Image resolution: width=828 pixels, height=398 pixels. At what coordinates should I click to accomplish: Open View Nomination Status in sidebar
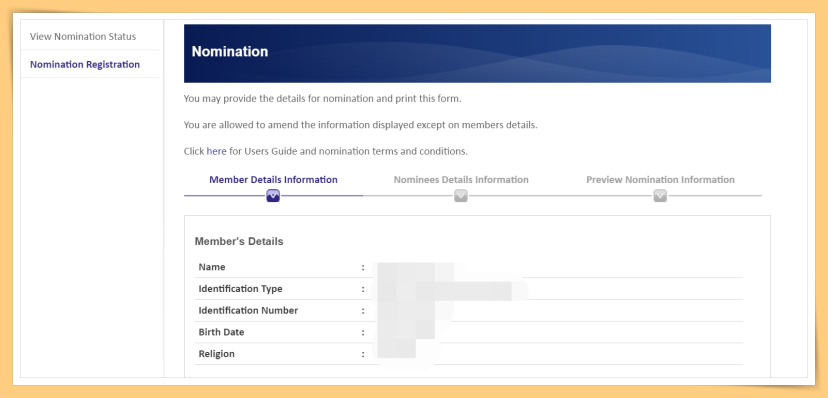(x=83, y=36)
